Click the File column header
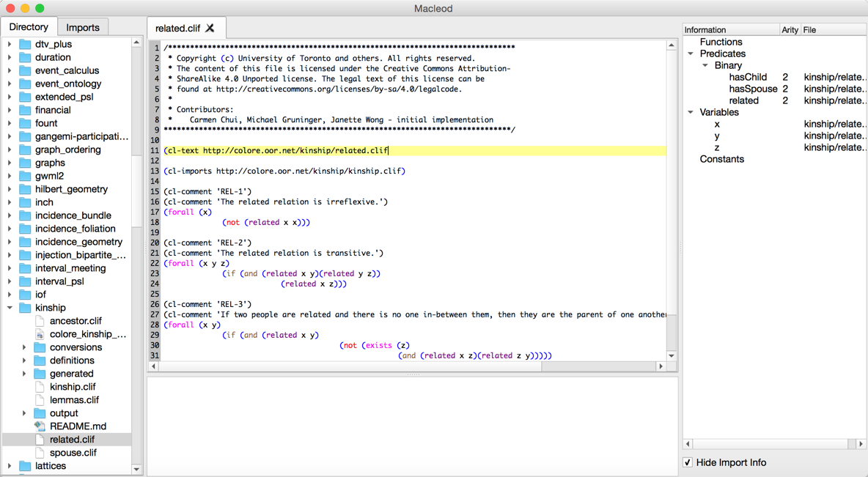This screenshot has height=477, width=868. (834, 30)
